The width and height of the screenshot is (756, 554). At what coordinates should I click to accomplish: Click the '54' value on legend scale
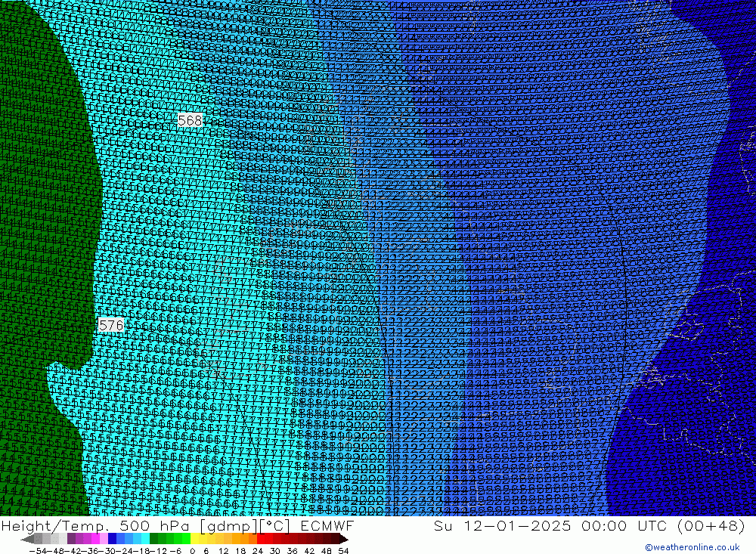click(344, 551)
